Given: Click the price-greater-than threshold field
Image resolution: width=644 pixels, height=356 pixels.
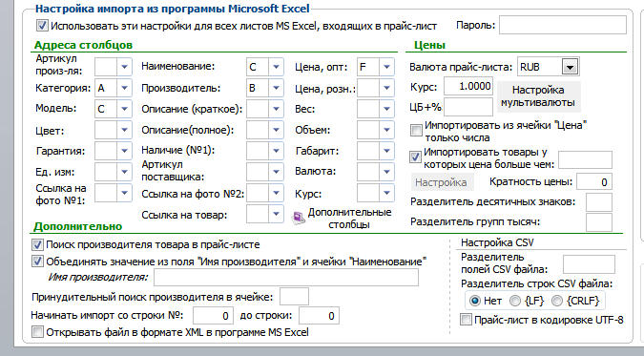Looking at the screenshot, I should tap(585, 160).
